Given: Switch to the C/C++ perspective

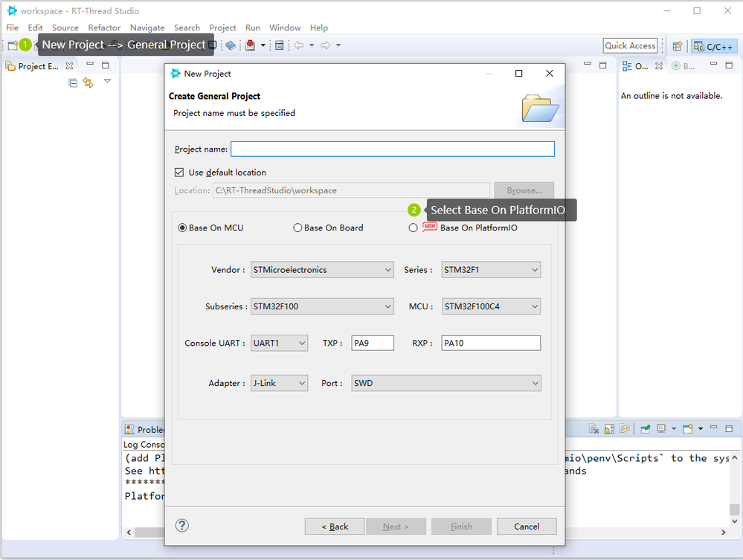Looking at the screenshot, I should point(713,46).
